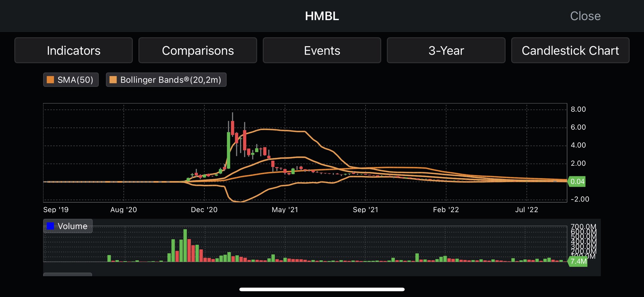Click the Sep '19 date axis label
644x297 pixels.
pyautogui.click(x=56, y=210)
